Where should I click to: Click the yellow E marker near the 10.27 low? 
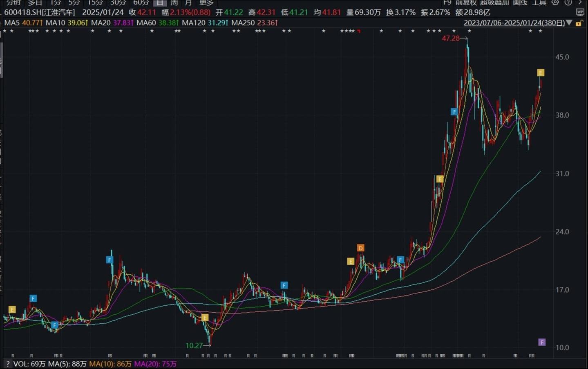(205, 318)
